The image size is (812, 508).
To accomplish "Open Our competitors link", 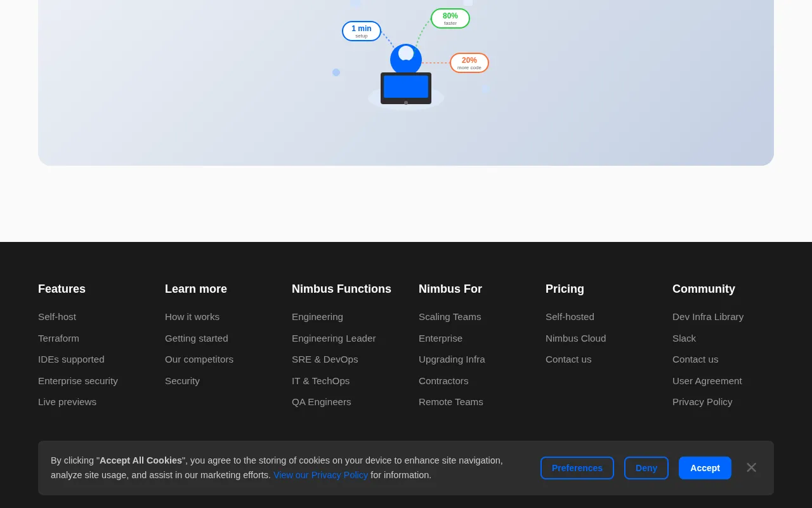I will (199, 359).
